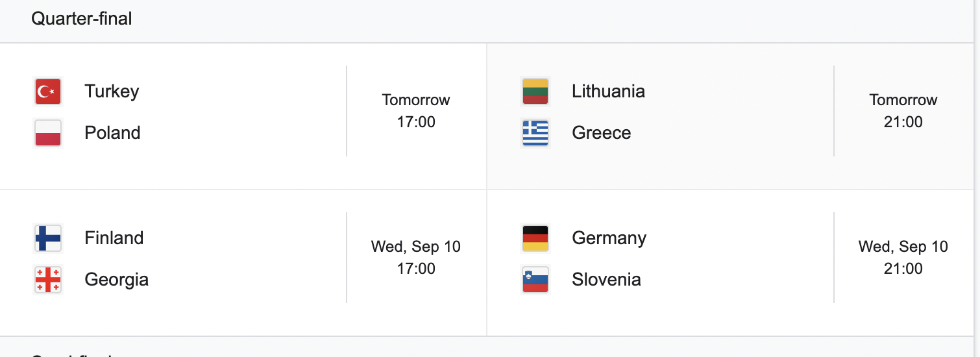Open Lithuania vs Greece match time Tomorrow 21:00
The height and width of the screenshot is (357, 980).
(x=903, y=111)
